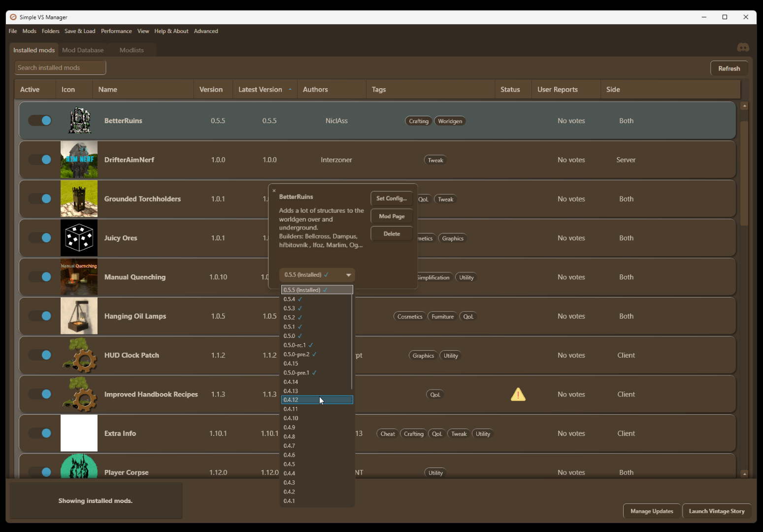Screen dimensions: 763x532
Task: Click the BetterRuins mod icon
Action: 79,121
